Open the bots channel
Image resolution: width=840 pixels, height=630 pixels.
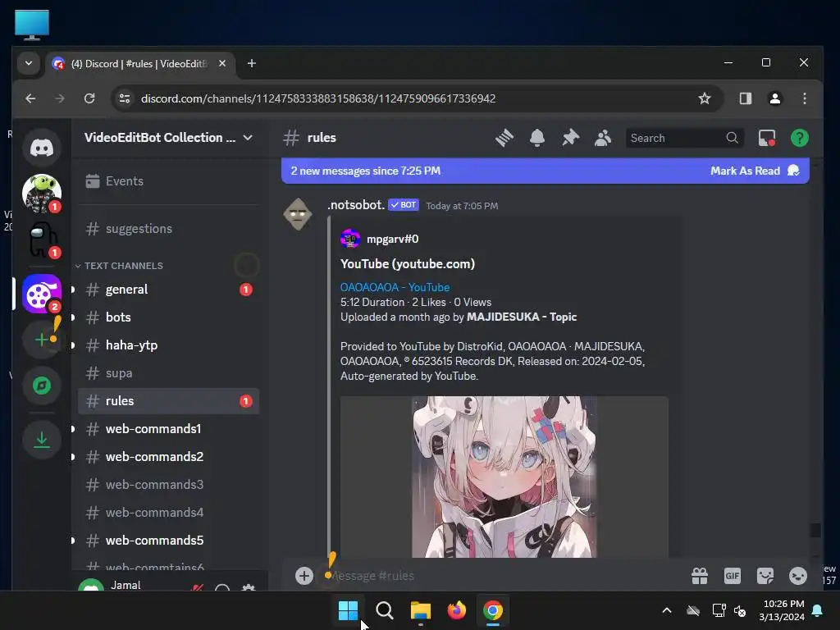pos(169,317)
